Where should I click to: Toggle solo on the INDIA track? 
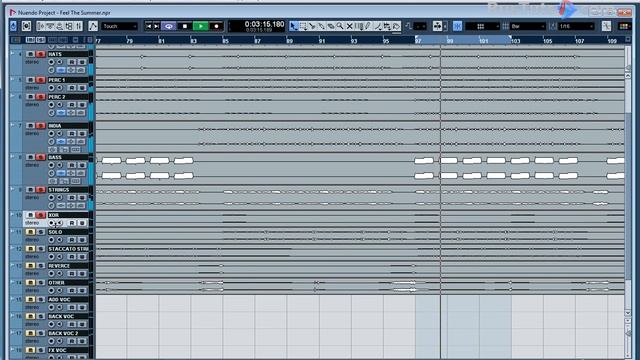click(x=40, y=126)
